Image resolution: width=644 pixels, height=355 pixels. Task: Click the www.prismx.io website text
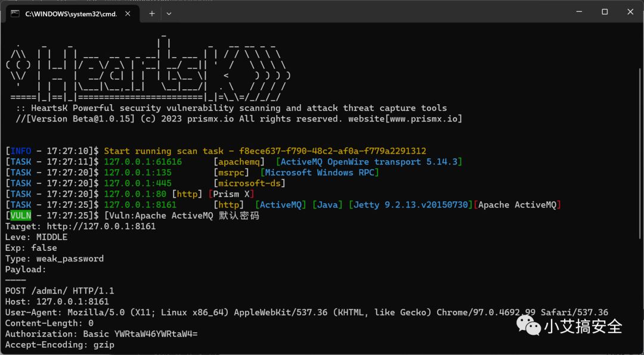(x=424, y=119)
